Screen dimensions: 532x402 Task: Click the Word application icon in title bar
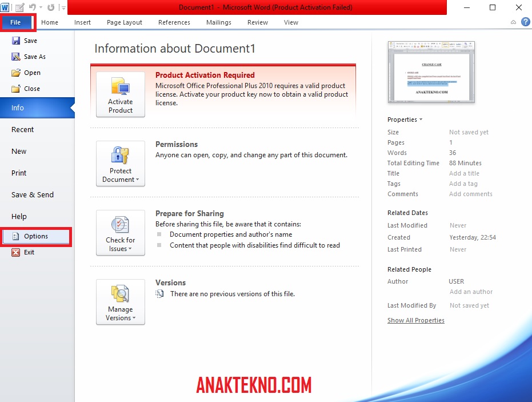[5, 7]
